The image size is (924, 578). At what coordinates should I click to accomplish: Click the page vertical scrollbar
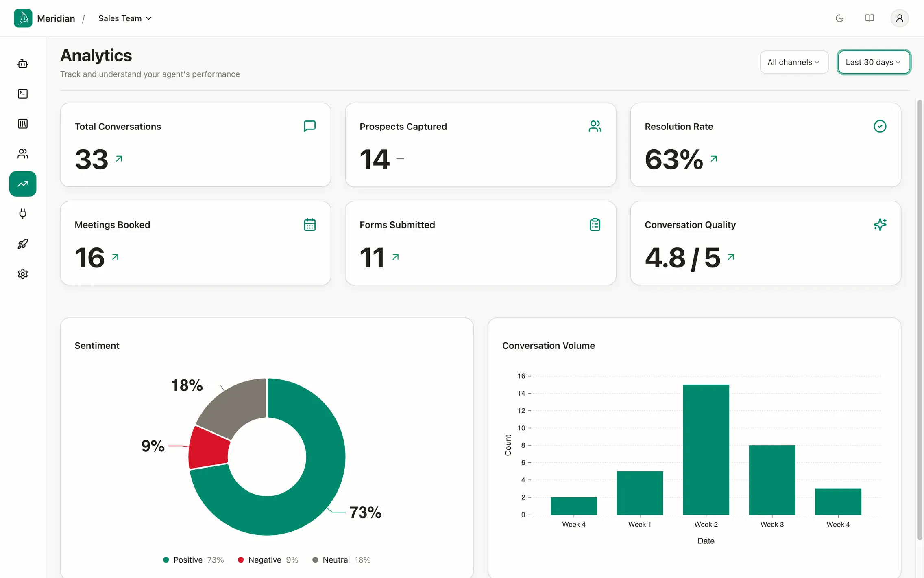pyautogui.click(x=920, y=320)
